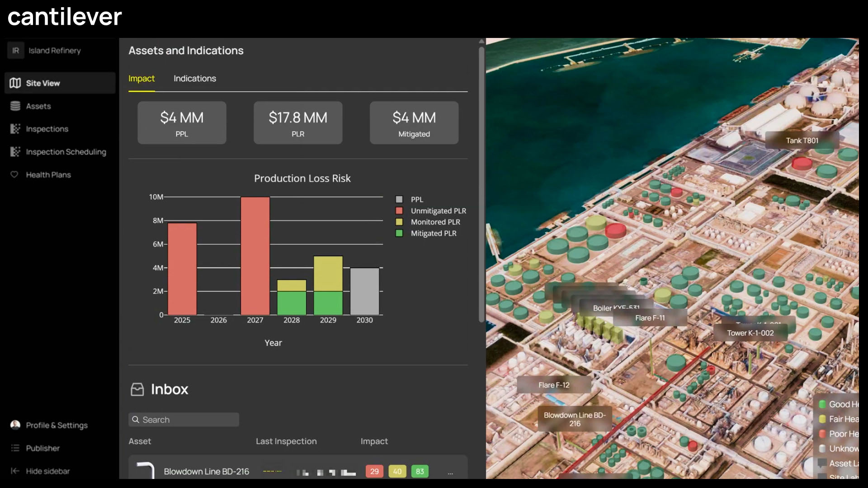Screen dimensions: 868x488
Task: Select the Impact tab
Action: (x=142, y=78)
